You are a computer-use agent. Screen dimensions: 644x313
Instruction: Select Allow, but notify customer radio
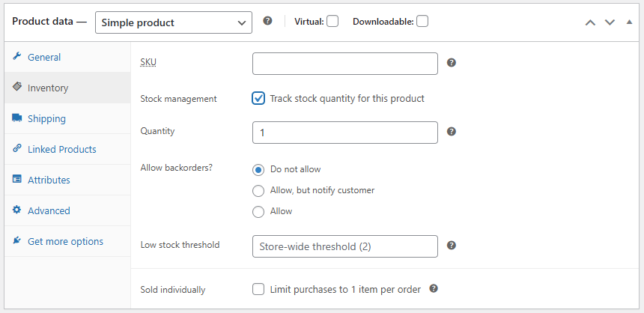pyautogui.click(x=258, y=191)
